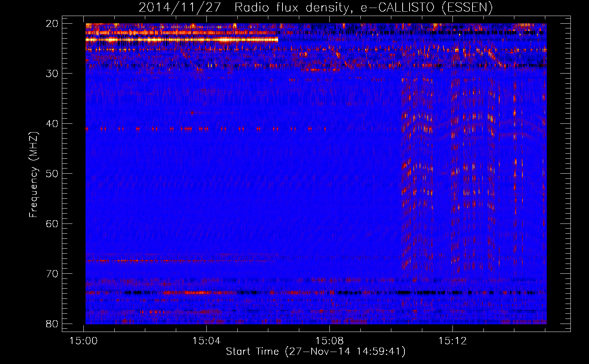Click the 60 frequency tick label
Screen dimensions: 589x364
[52, 224]
